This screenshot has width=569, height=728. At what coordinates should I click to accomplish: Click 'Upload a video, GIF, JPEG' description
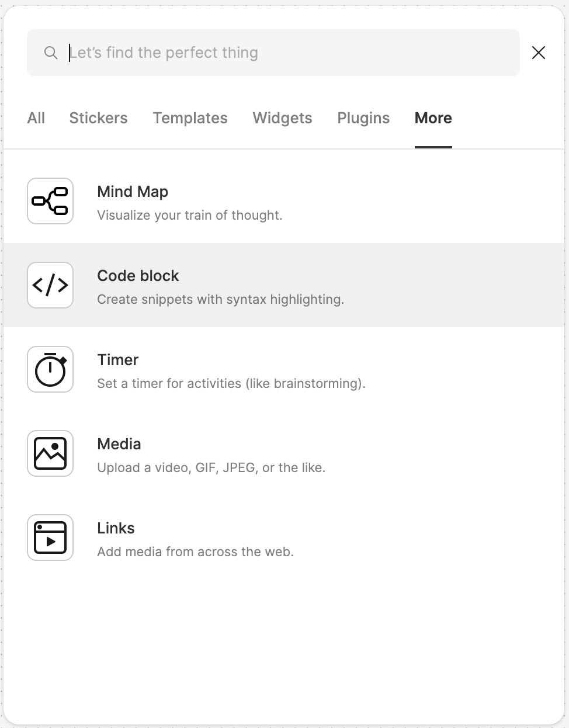click(211, 467)
